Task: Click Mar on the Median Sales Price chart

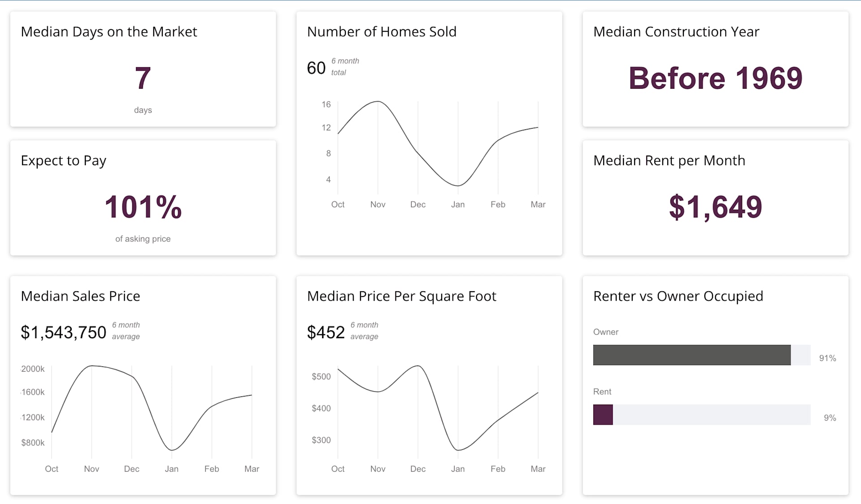Action: point(252,469)
